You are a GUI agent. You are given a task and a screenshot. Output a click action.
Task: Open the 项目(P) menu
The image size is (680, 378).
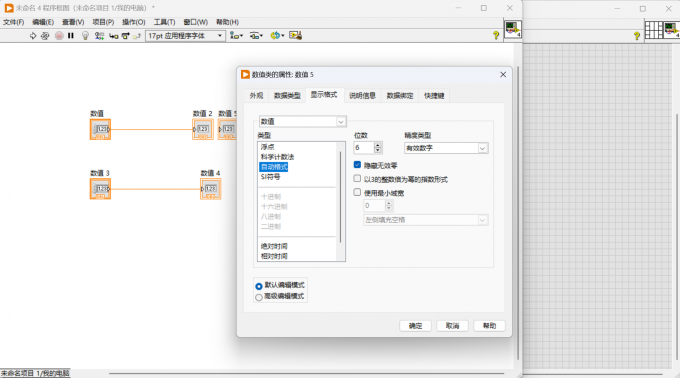(x=103, y=22)
